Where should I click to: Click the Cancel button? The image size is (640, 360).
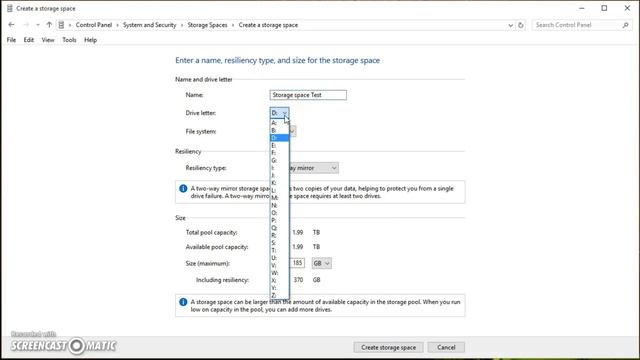[x=446, y=347]
